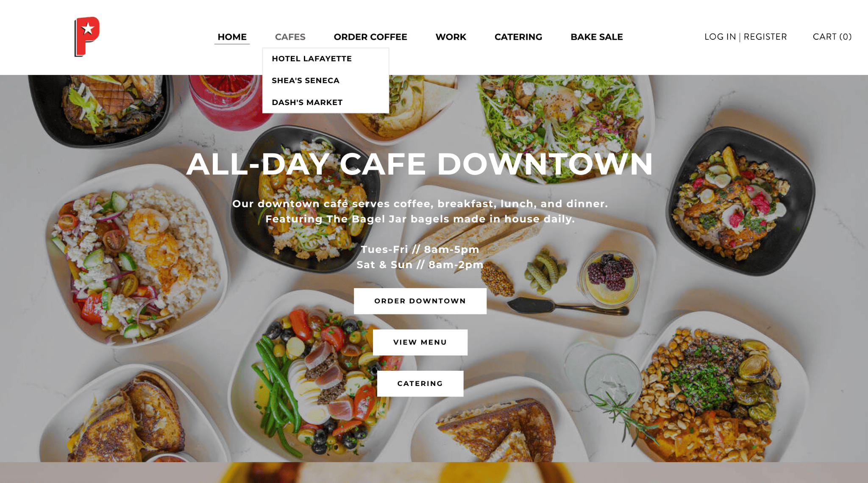Click the CATERING navigation link
The image size is (868, 483).
(x=517, y=37)
